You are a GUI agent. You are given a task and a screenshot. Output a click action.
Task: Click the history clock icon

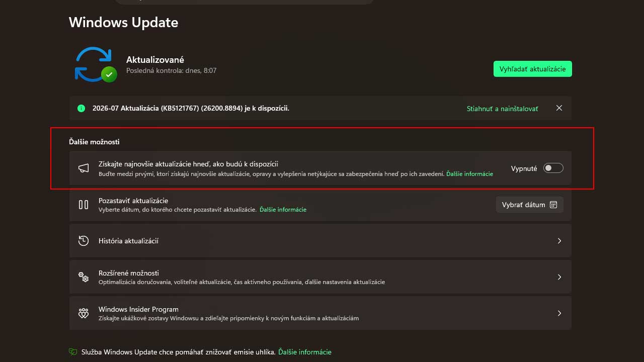tap(84, 241)
